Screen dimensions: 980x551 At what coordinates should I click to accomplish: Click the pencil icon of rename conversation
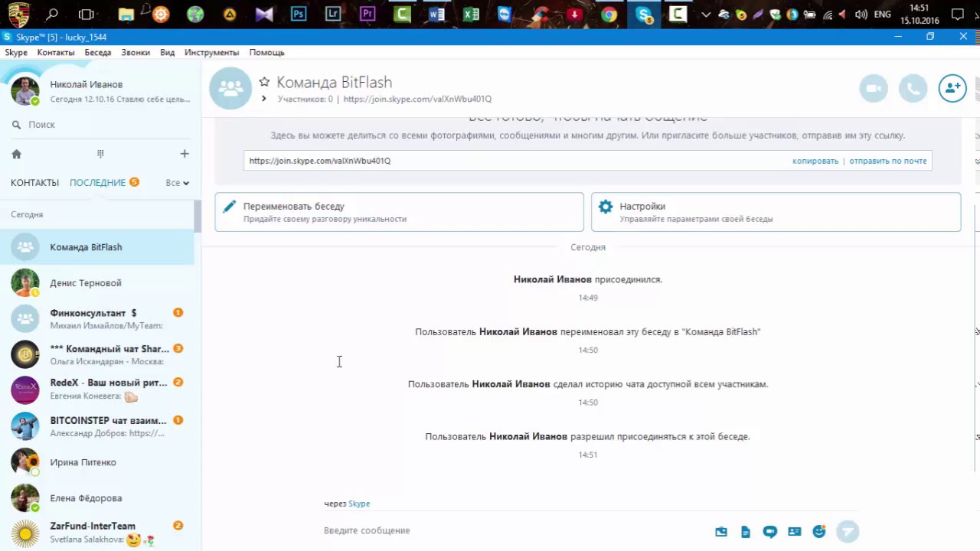[x=229, y=207]
